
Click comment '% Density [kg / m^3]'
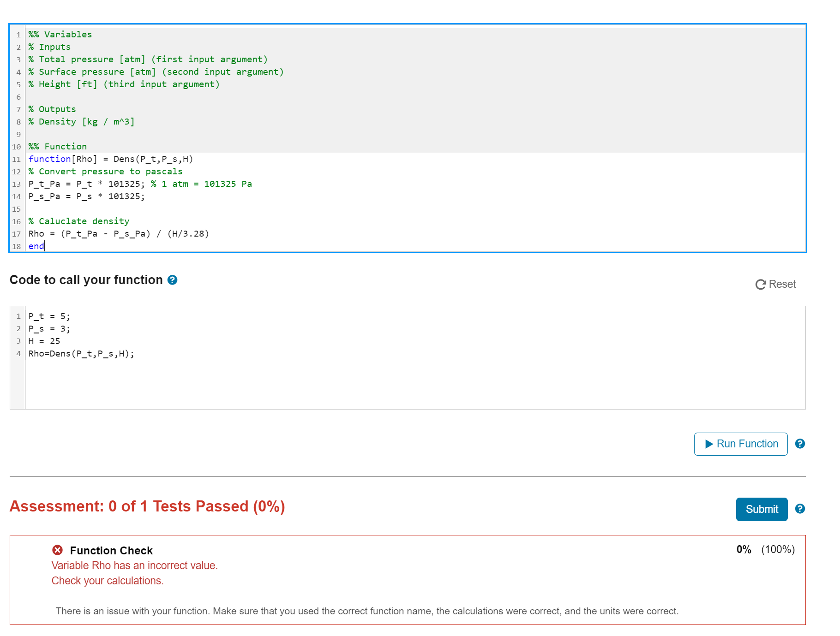[x=81, y=122]
